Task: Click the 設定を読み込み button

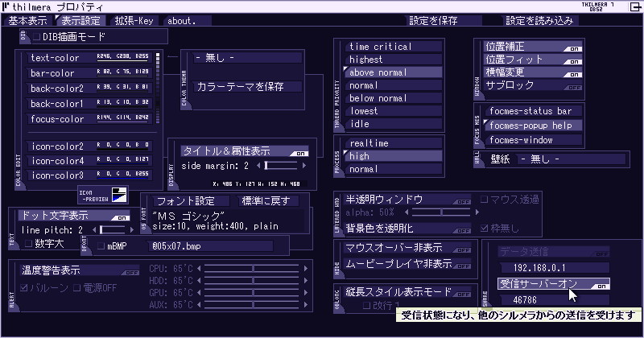Action: point(539,21)
